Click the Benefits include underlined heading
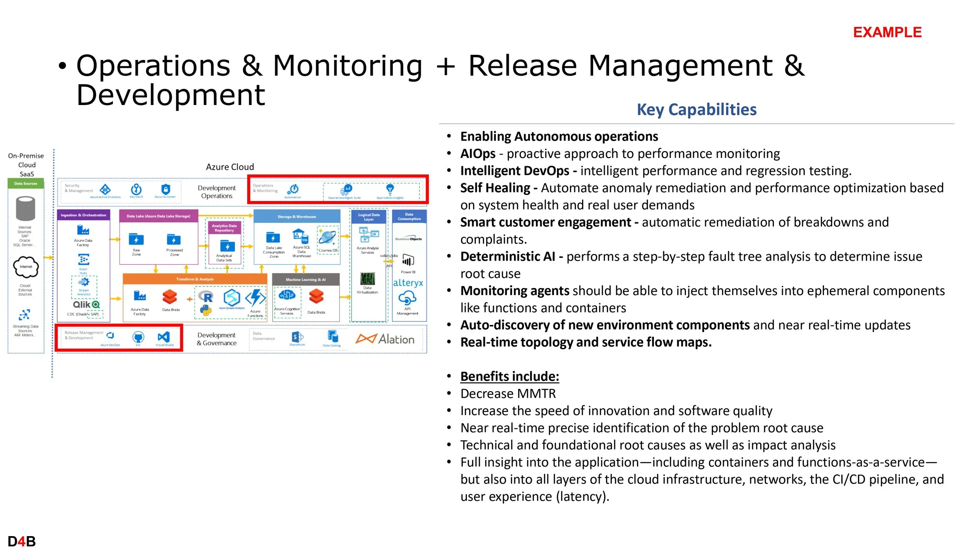Image resolution: width=980 pixels, height=551 pixels. pyautogui.click(x=509, y=376)
